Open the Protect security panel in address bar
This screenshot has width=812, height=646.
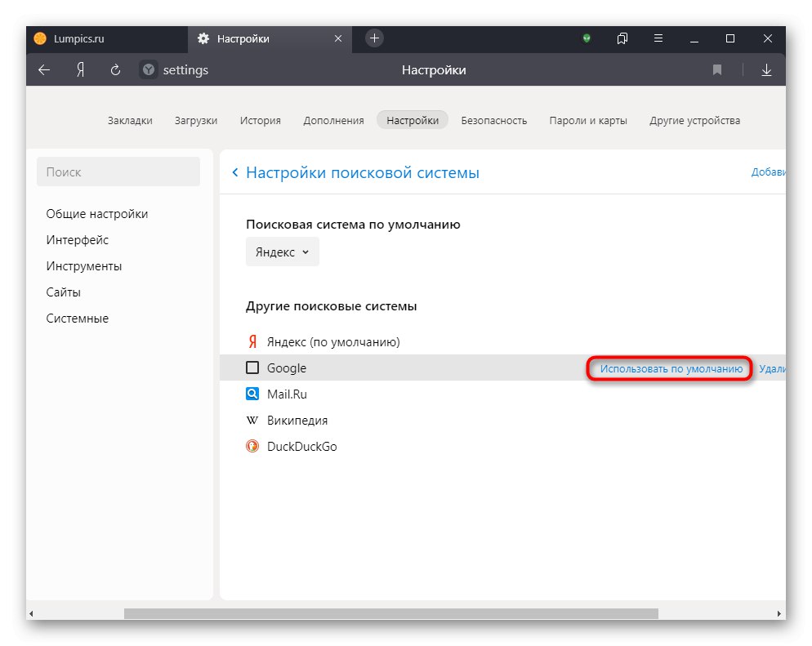pyautogui.click(x=148, y=70)
